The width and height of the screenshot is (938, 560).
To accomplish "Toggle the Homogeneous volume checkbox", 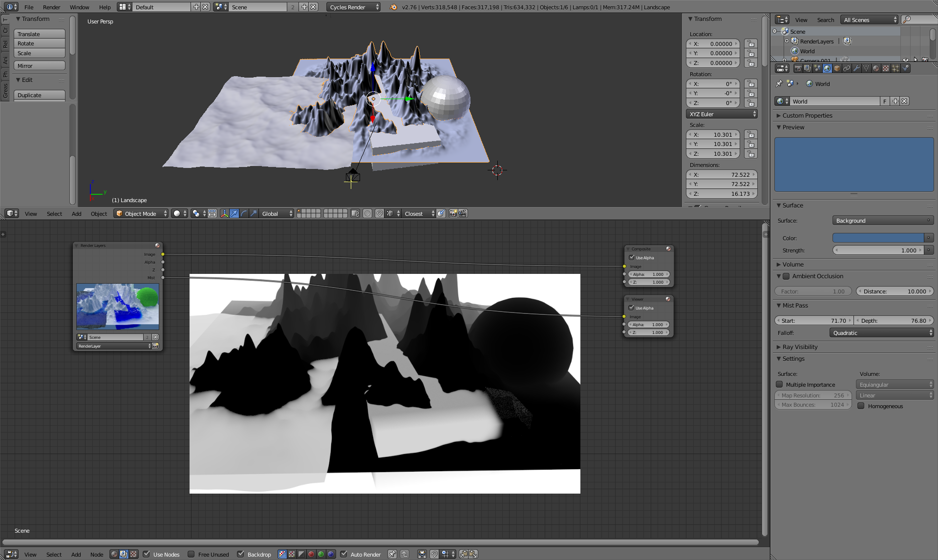I will click(861, 406).
